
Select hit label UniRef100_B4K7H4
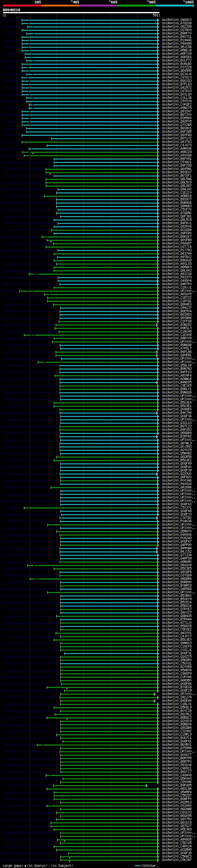point(177,413)
